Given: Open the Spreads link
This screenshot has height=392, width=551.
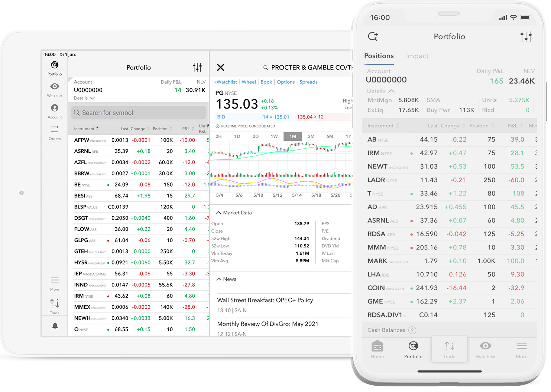Looking at the screenshot, I should click(x=308, y=82).
